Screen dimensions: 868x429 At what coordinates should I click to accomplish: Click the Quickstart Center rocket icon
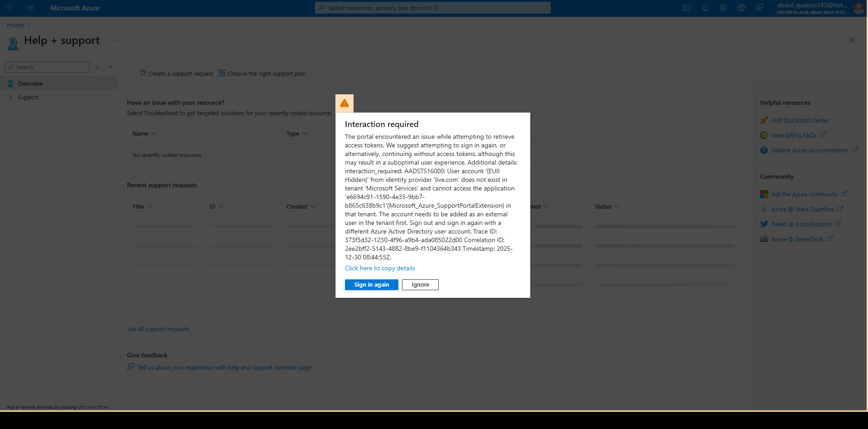pyautogui.click(x=764, y=120)
